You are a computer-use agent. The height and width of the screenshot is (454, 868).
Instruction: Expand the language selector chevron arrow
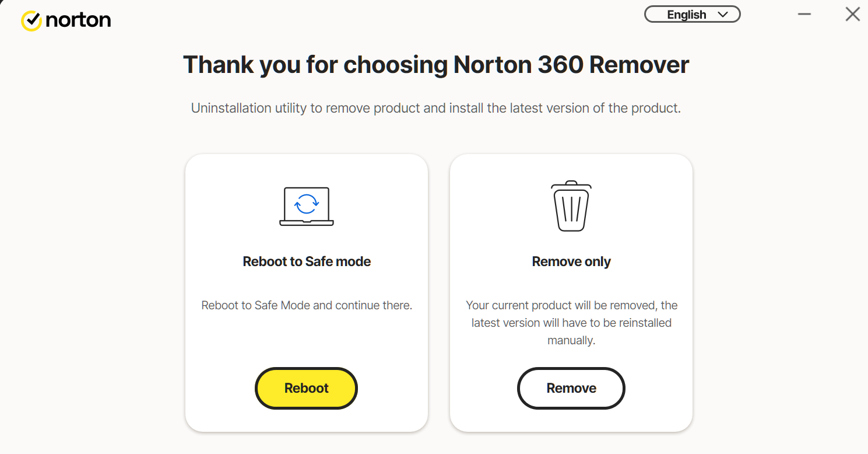pos(723,15)
